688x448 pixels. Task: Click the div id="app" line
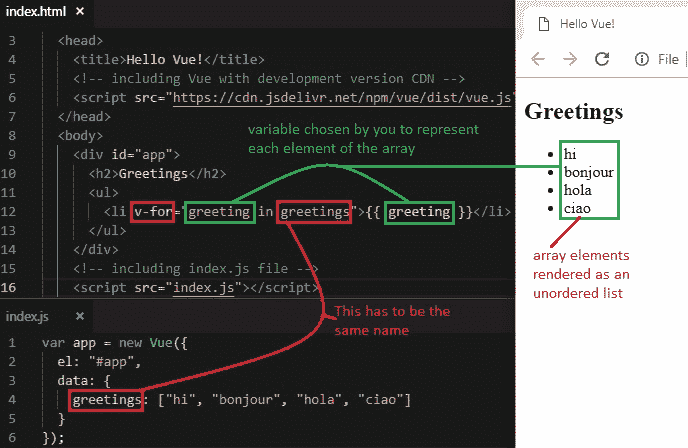point(126,154)
